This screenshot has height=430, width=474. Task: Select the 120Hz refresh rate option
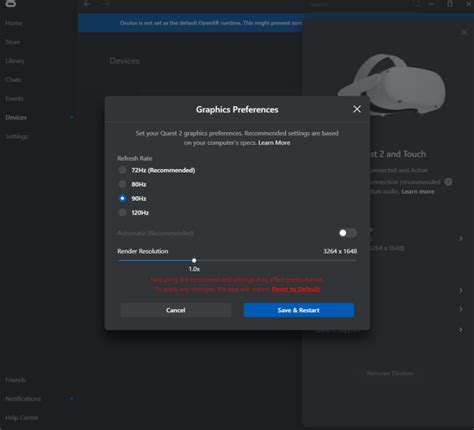pyautogui.click(x=122, y=212)
